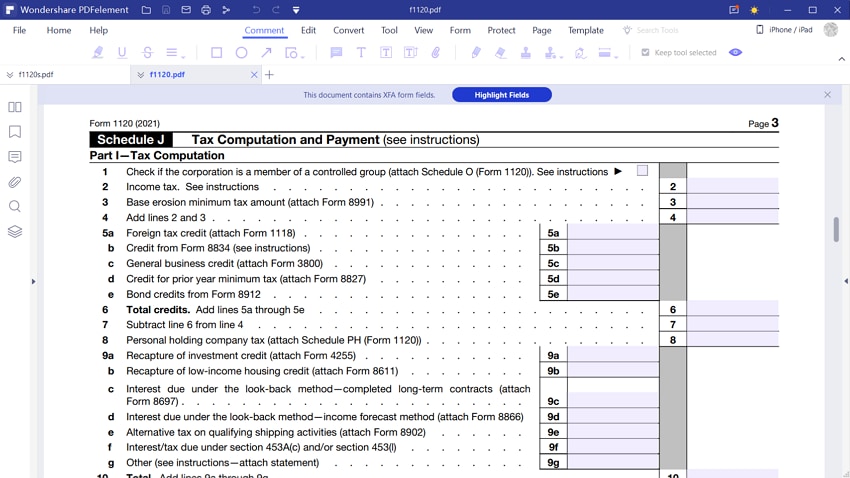Screen dimensions: 850x478
Task: Choose the Rectangle shape tool
Action: pos(216,53)
